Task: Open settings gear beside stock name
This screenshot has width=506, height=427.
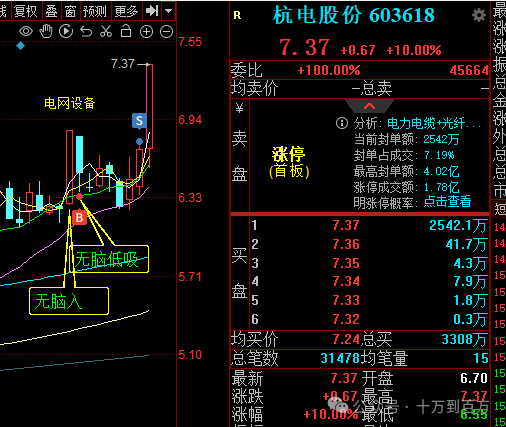Action: (x=479, y=15)
